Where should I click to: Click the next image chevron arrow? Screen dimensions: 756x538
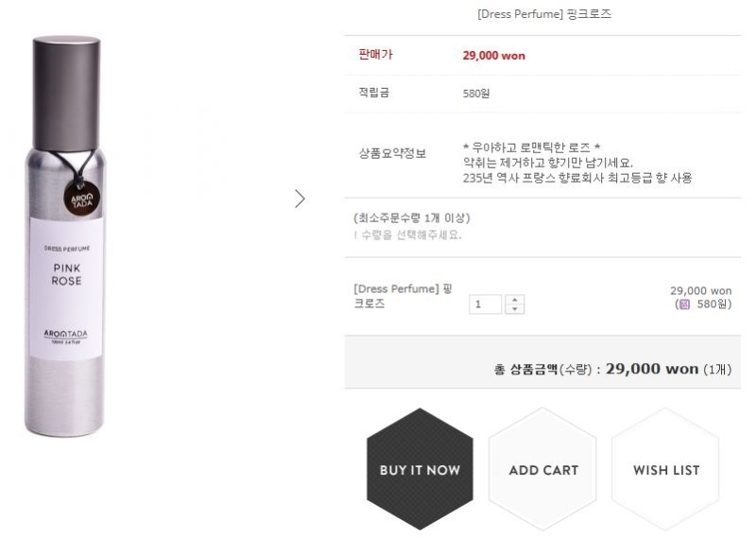(300, 199)
